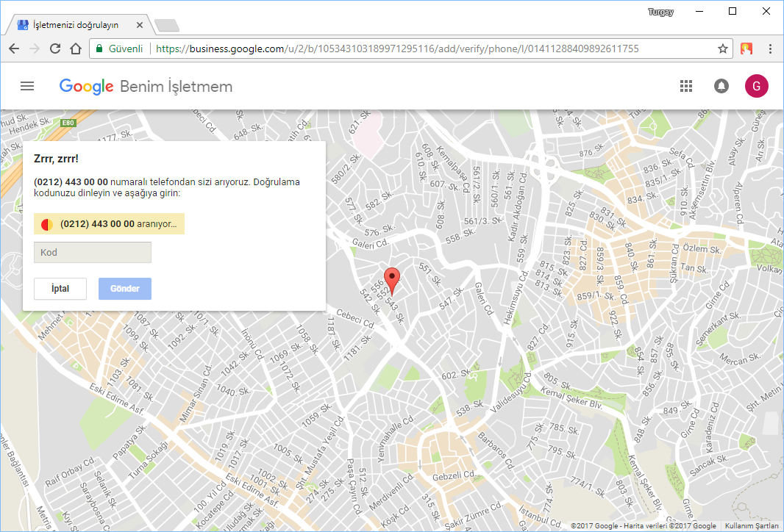This screenshot has width=784, height=532.
Task: Click the İptal button
Action: (x=60, y=289)
